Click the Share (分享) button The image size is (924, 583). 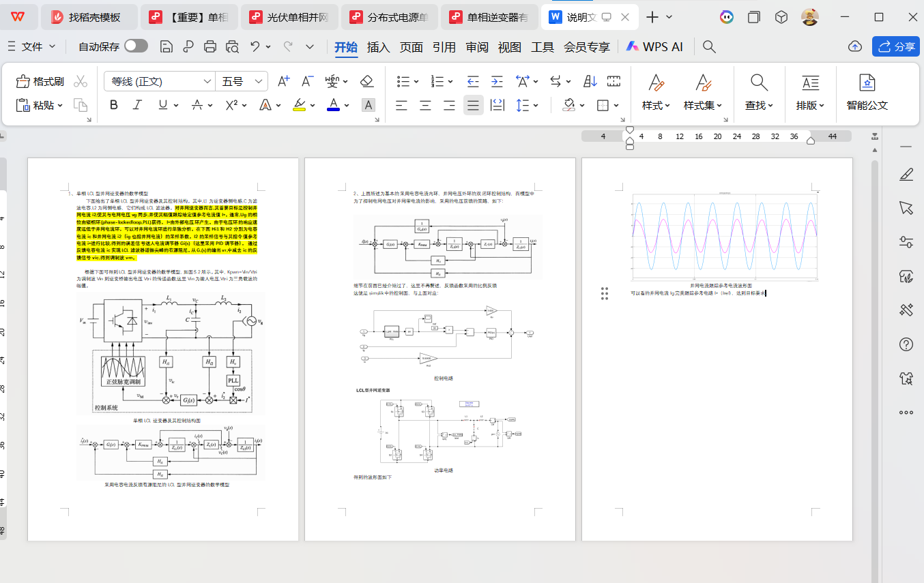click(895, 46)
